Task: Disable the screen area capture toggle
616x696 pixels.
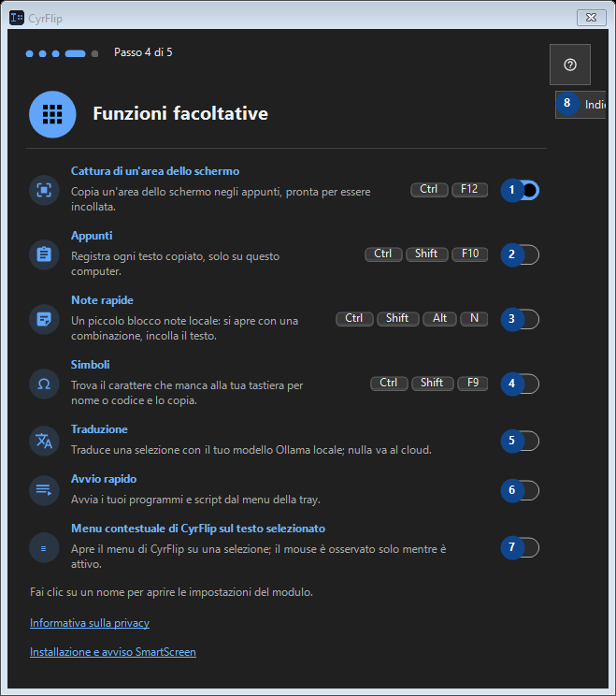Action: (x=521, y=191)
